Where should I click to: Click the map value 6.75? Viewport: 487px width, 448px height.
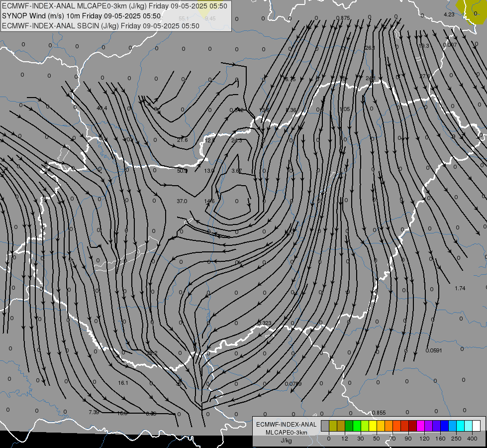click(x=291, y=79)
